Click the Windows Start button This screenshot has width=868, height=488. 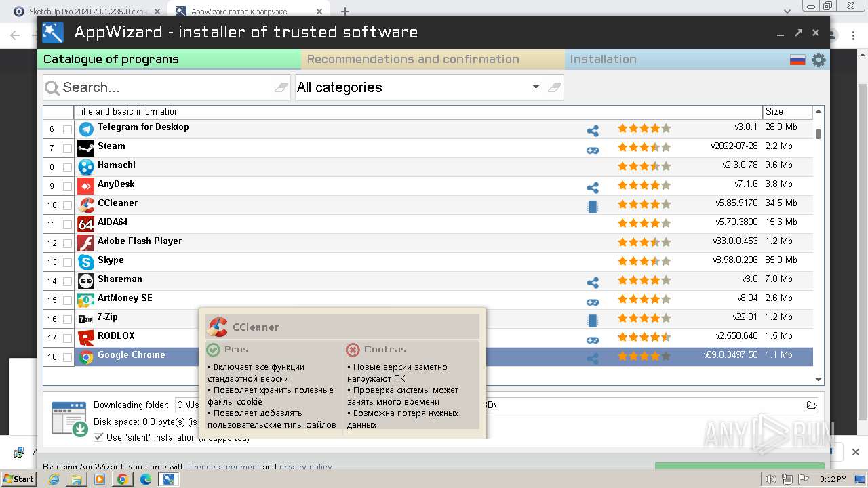18,479
